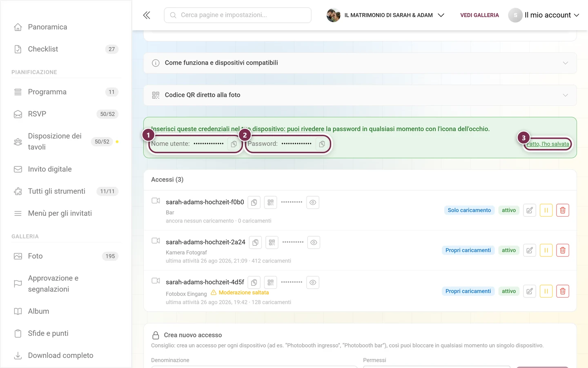This screenshot has width=588, height=368.
Task: Show QR code for sarah-adams-hochzeit-2a24
Action: pyautogui.click(x=272, y=242)
